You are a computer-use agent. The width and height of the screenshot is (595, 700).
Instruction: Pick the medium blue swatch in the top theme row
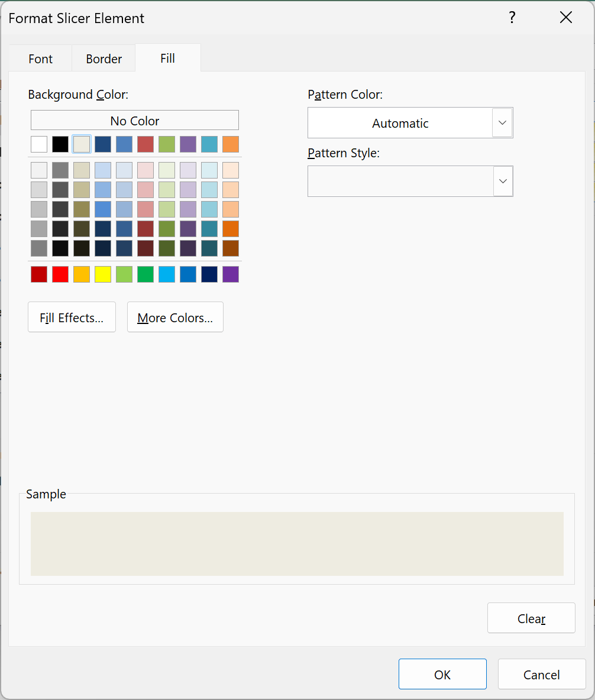pyautogui.click(x=124, y=144)
